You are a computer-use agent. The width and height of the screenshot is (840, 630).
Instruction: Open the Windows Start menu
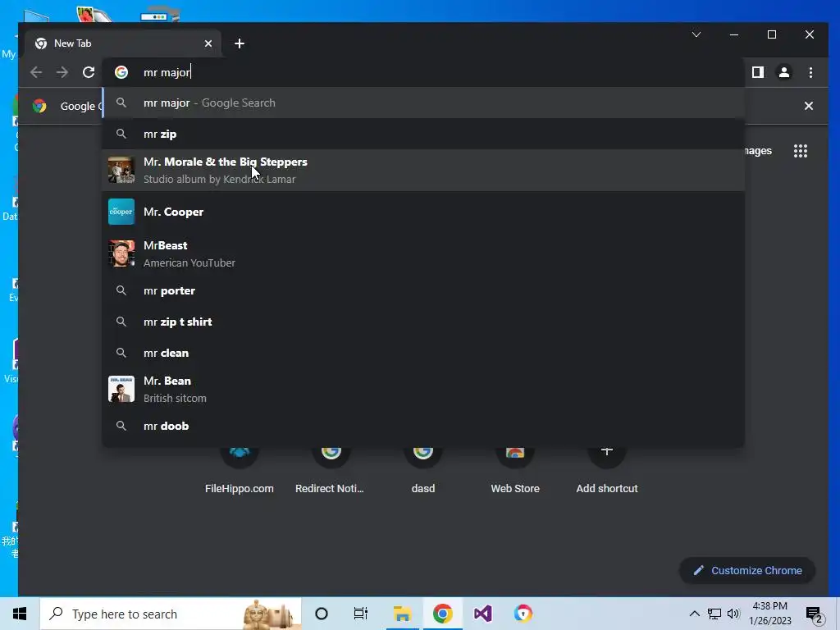pos(20,614)
